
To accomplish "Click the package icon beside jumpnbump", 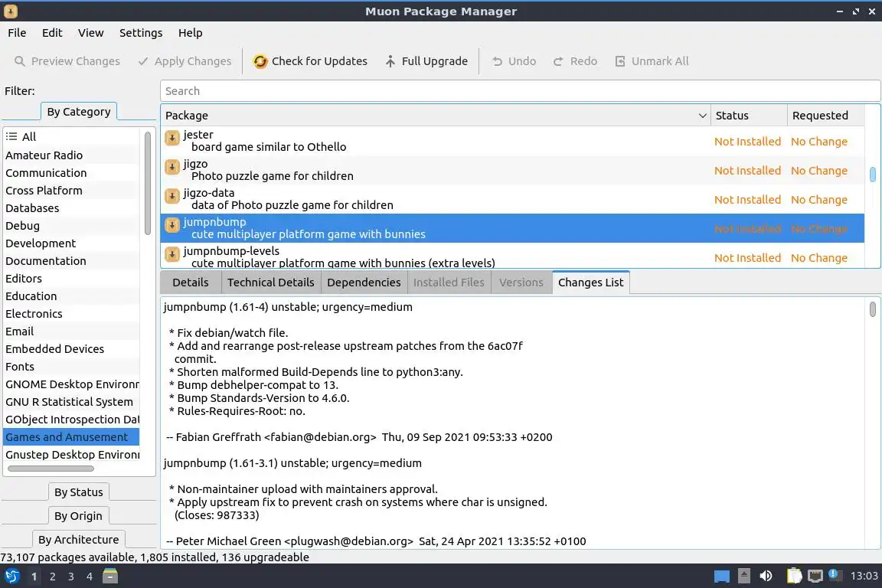I will (x=172, y=225).
